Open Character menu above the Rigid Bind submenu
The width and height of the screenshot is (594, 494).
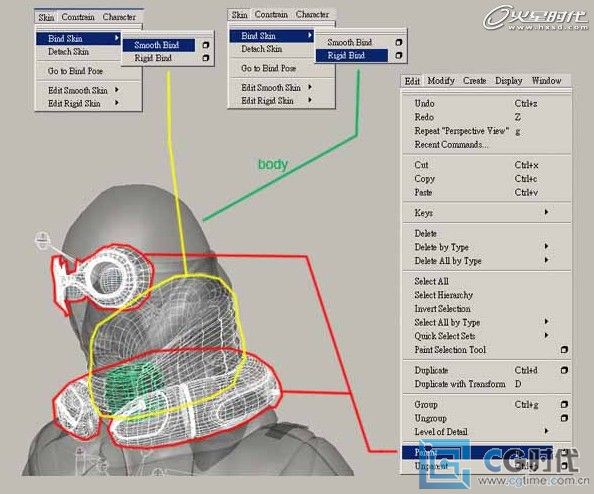pos(312,14)
